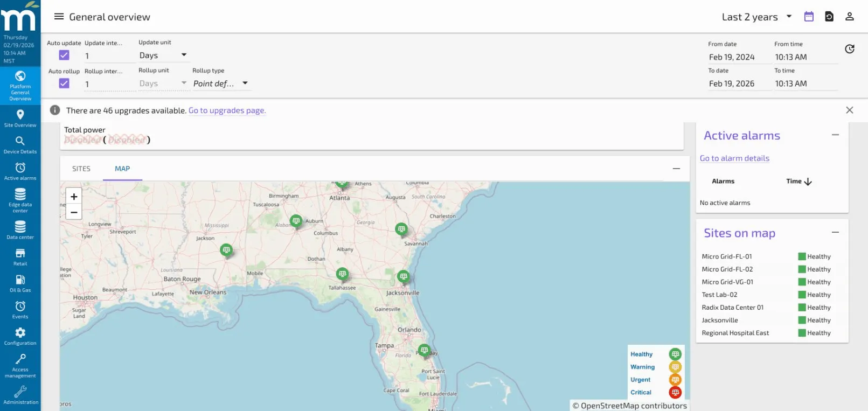Click the site marker near Jacksonville
Image resolution: width=868 pixels, height=411 pixels.
(x=403, y=276)
